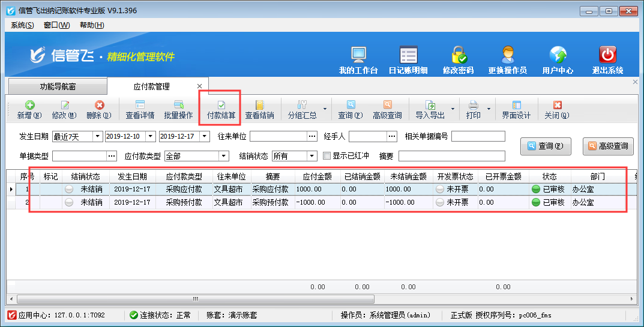644x327 pixels.
Task: Expand the 发生日期 range dropdown
Action: [97, 137]
